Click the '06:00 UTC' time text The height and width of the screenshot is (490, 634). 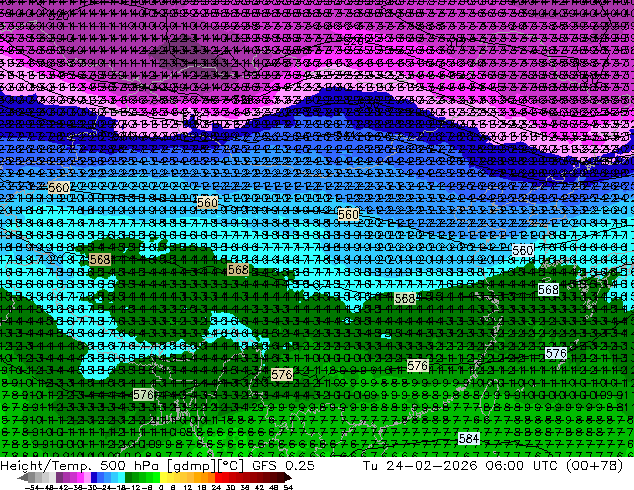point(520,466)
